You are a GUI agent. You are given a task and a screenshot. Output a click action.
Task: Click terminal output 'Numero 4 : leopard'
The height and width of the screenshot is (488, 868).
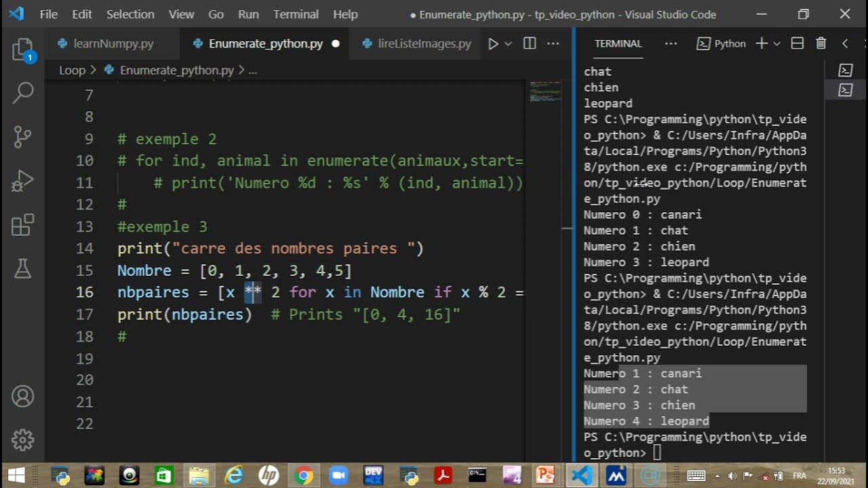[x=646, y=421]
